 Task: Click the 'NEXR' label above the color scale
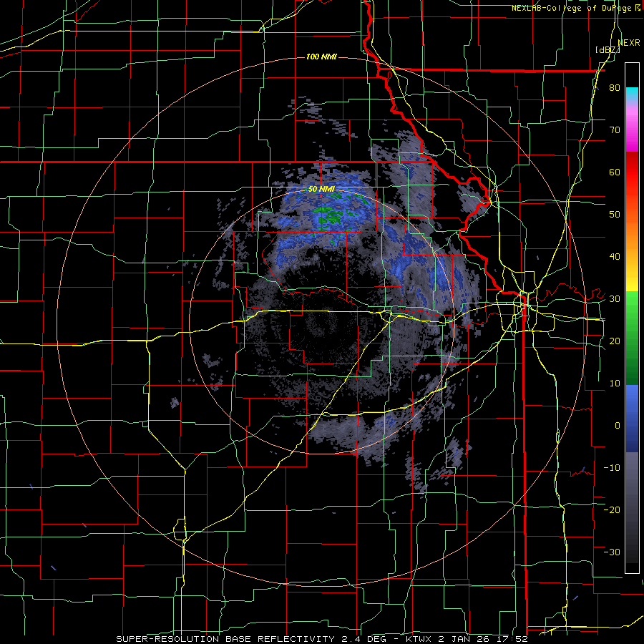tap(629, 43)
